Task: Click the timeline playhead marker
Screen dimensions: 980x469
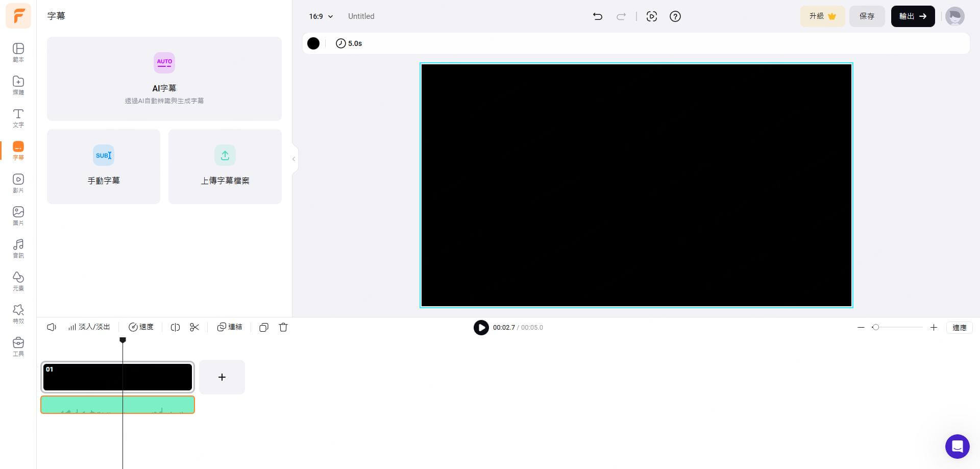Action: click(122, 340)
